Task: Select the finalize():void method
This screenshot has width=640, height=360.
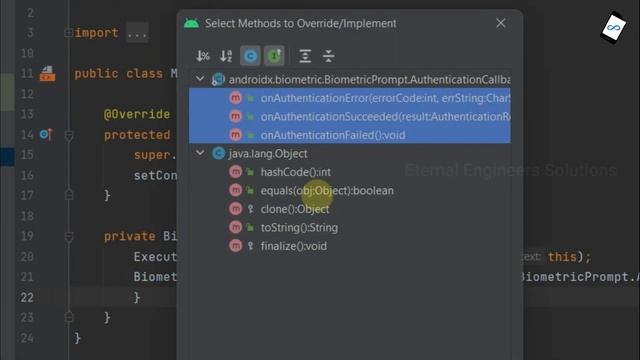Action: pyautogui.click(x=350, y=246)
